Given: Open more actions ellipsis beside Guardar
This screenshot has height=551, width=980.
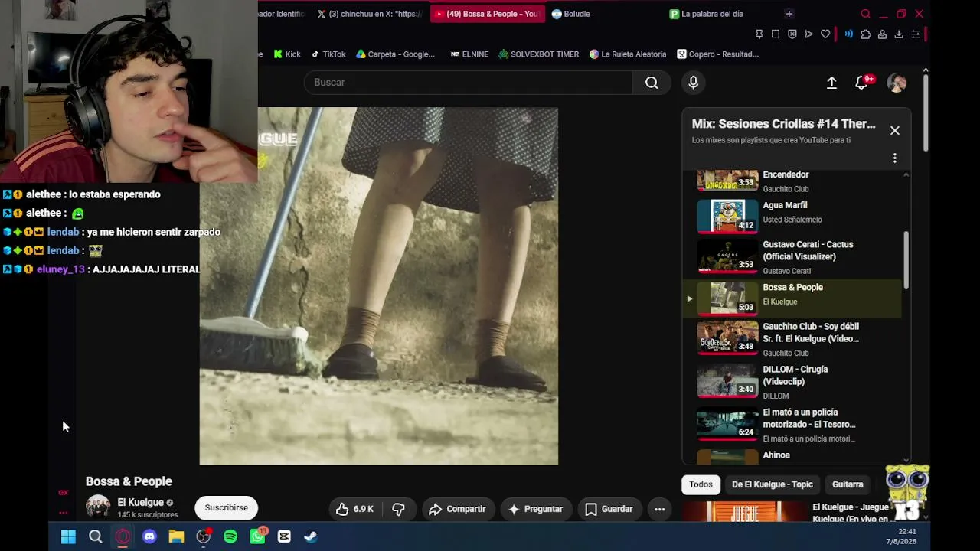Looking at the screenshot, I should coord(659,509).
